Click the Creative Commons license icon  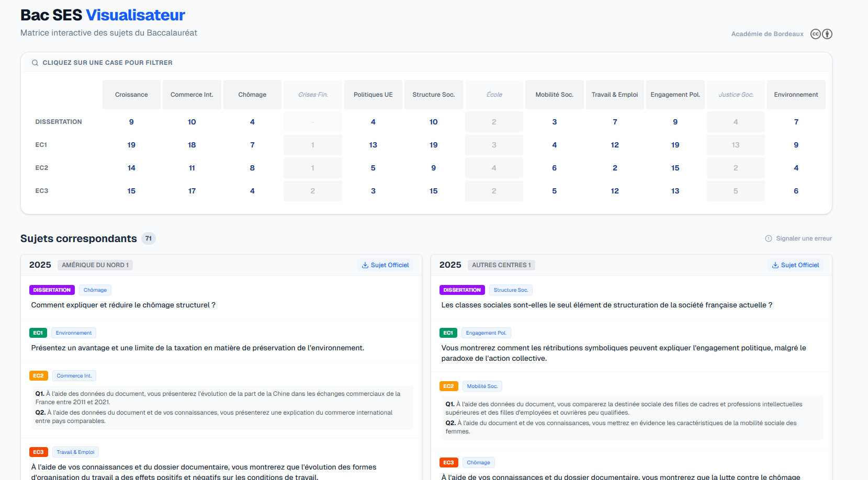coord(815,34)
